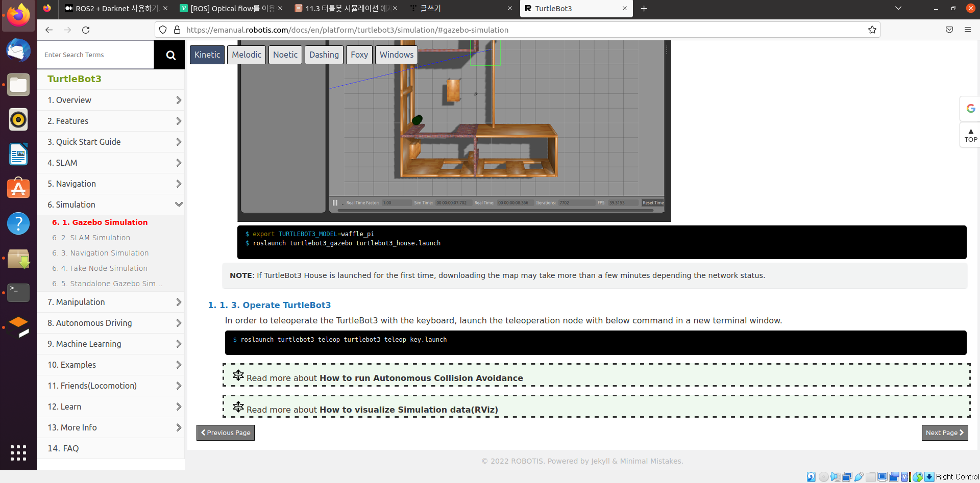Screen dimensions: 980x483
Task: Open Firefox from the Ubuntu dock
Action: 18,15
